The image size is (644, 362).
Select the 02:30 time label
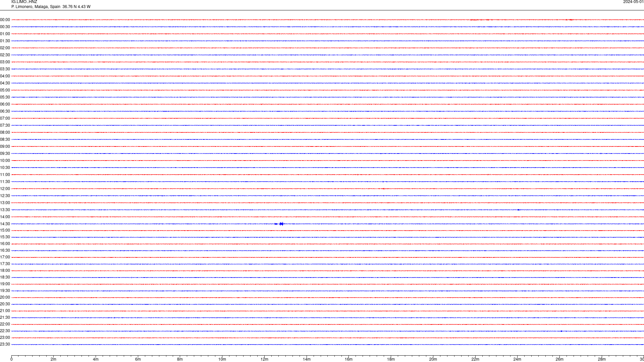(5, 55)
